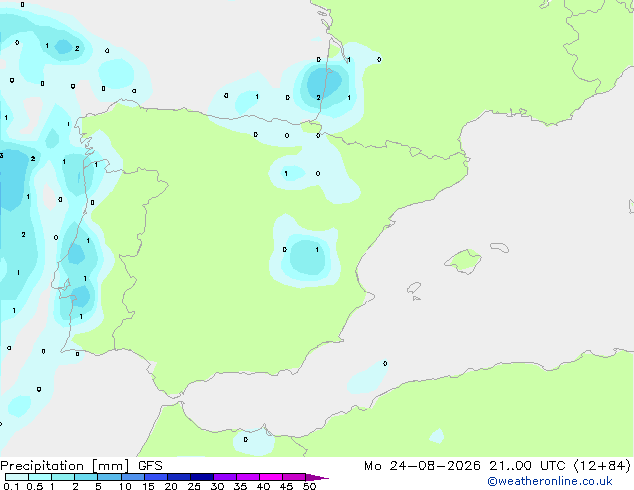Pick the 30–35 mm purple legend swatch
The image size is (634, 490).
click(x=224, y=477)
